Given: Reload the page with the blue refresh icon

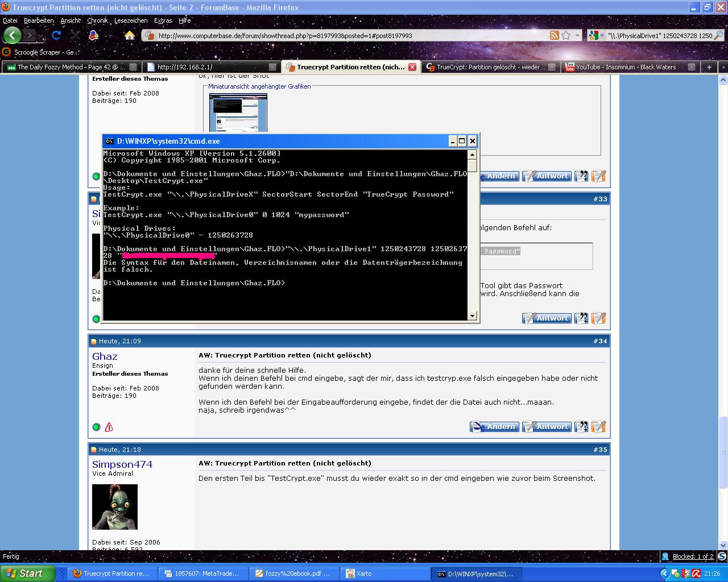Looking at the screenshot, I should click(56, 35).
